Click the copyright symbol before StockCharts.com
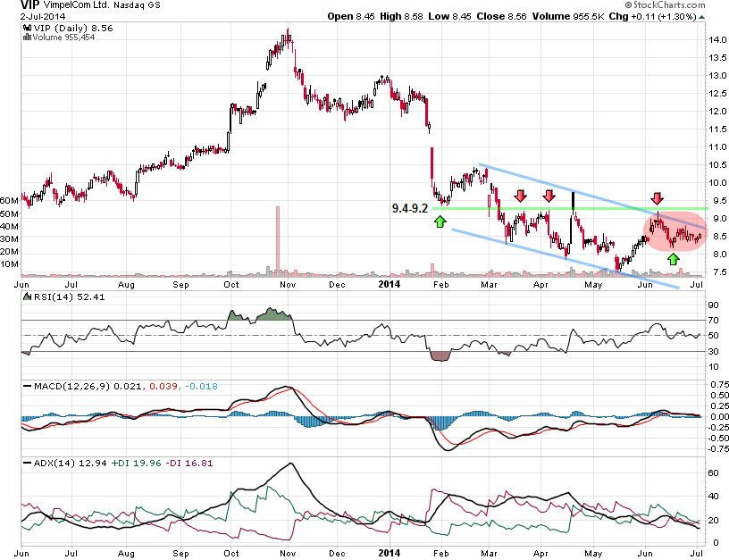This screenshot has height=560, width=729. [x=628, y=5]
